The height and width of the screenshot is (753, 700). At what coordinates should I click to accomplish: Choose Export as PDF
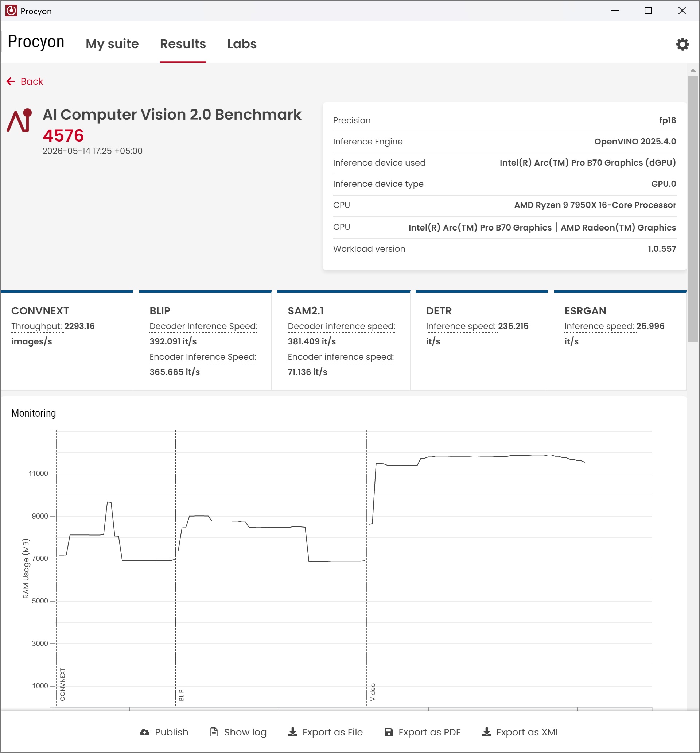click(x=422, y=732)
